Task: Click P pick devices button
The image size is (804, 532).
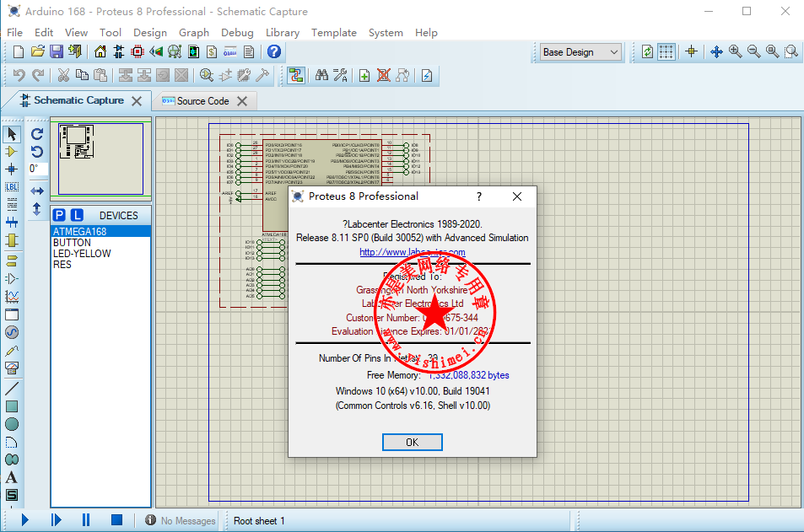Action: point(59,215)
